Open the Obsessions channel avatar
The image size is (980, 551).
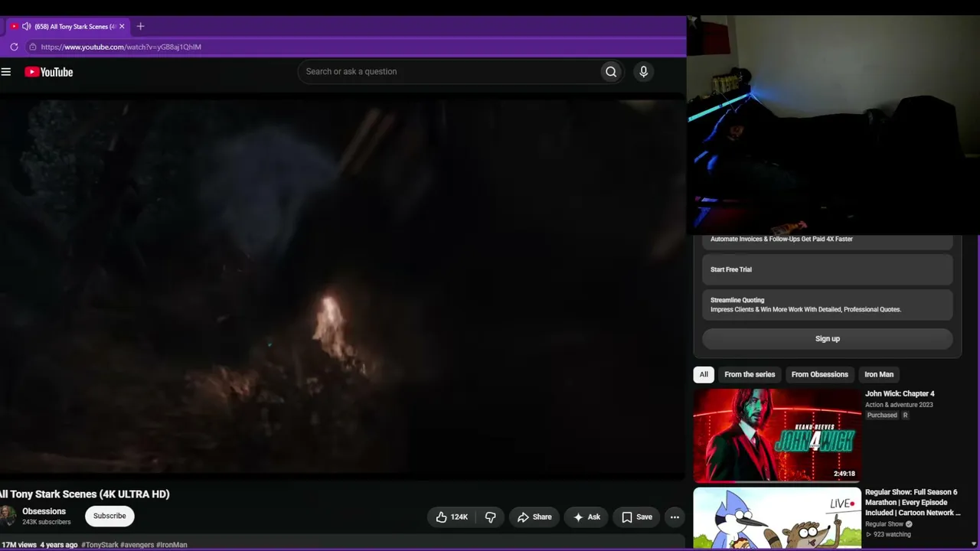coord(8,515)
